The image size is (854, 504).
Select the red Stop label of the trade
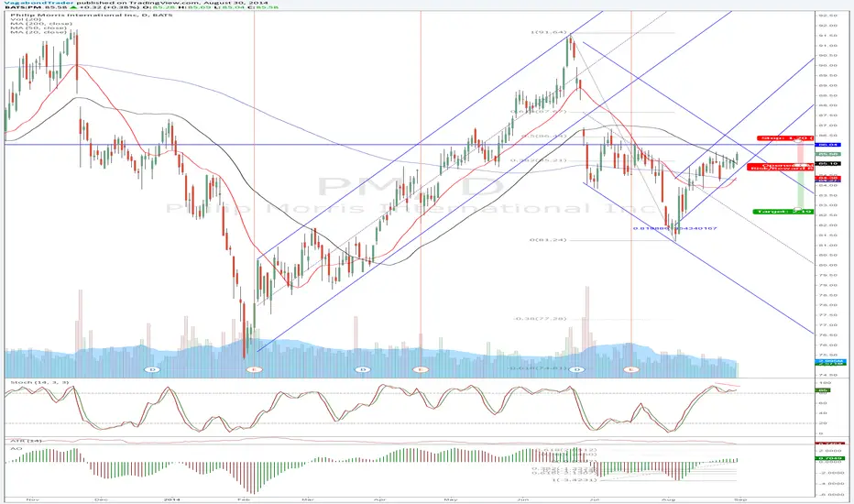[785, 138]
